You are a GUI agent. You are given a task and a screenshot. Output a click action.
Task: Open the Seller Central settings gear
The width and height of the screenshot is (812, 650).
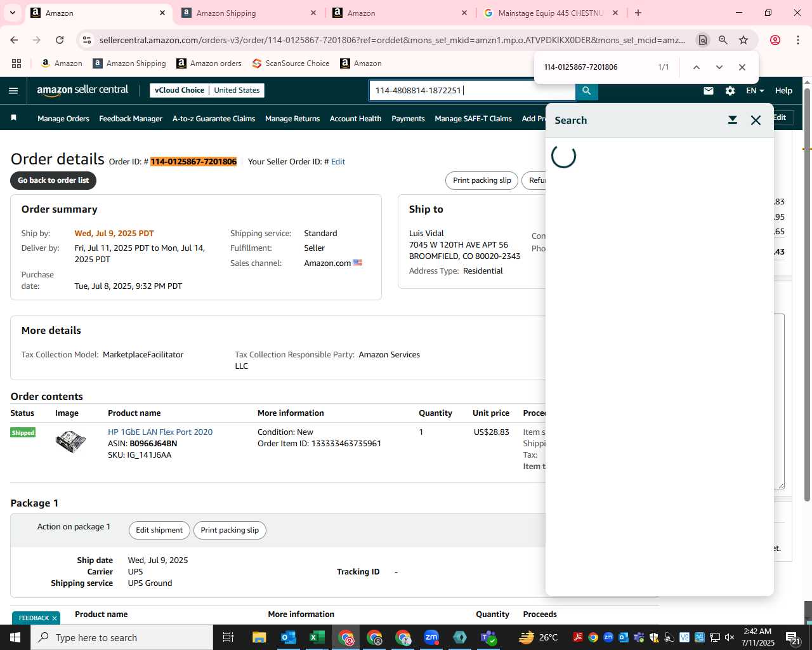tap(730, 91)
